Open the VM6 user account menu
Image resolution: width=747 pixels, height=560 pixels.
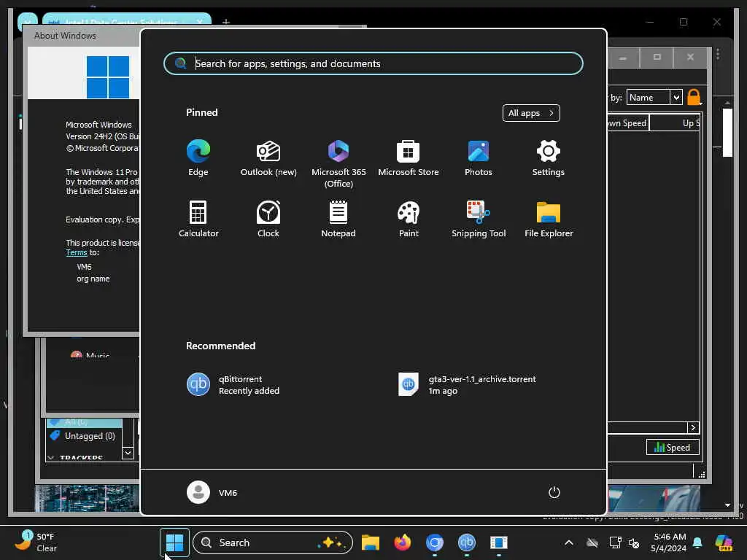pos(212,492)
